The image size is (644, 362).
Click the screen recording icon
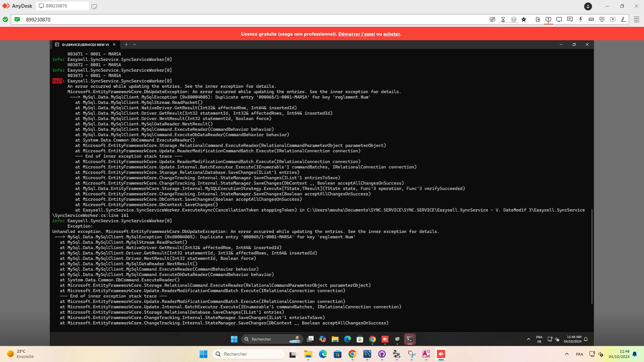point(613,19)
